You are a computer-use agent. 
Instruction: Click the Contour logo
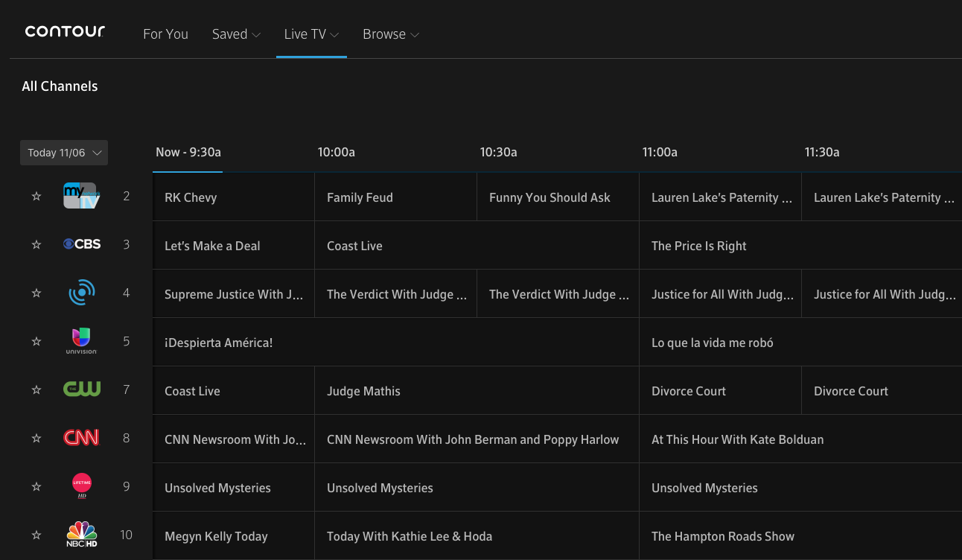[65, 31]
